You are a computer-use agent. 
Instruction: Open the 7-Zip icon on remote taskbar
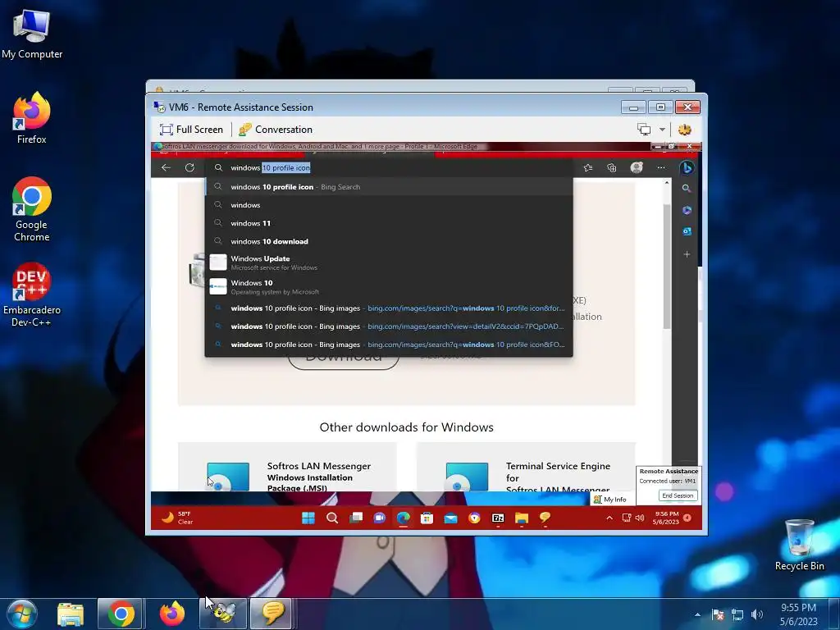tap(498, 518)
